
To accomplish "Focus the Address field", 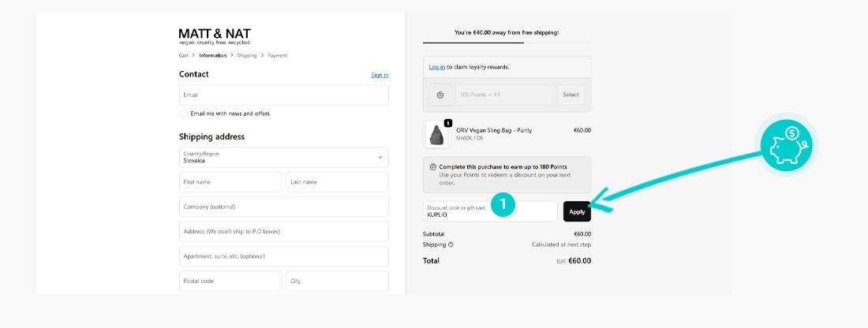I will 284,232.
